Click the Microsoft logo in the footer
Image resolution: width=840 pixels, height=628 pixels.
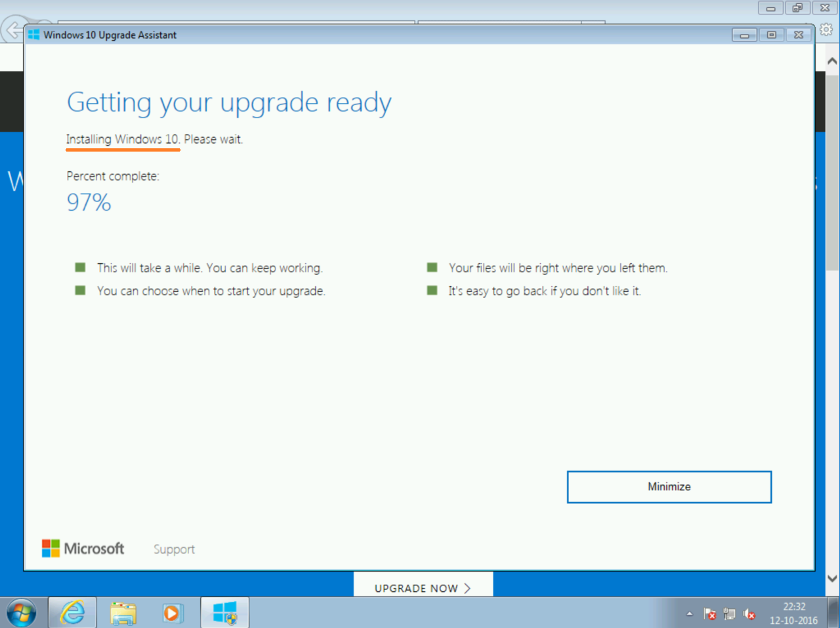(83, 549)
